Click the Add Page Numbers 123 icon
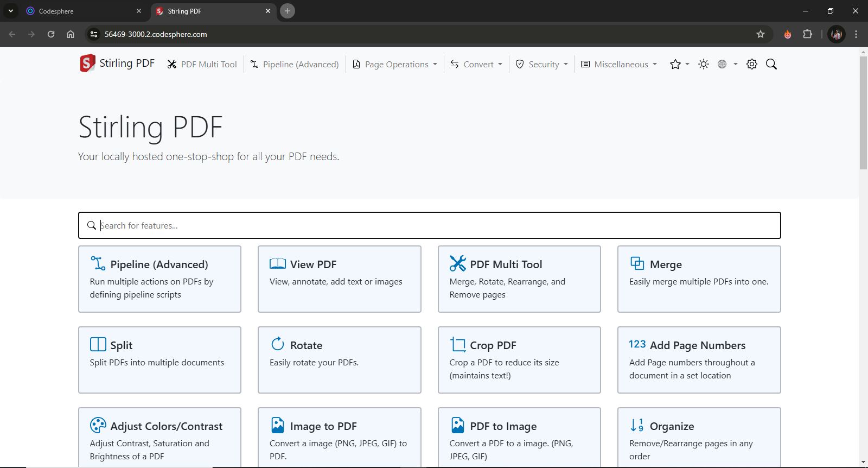The height and width of the screenshot is (468, 868). 637,344
